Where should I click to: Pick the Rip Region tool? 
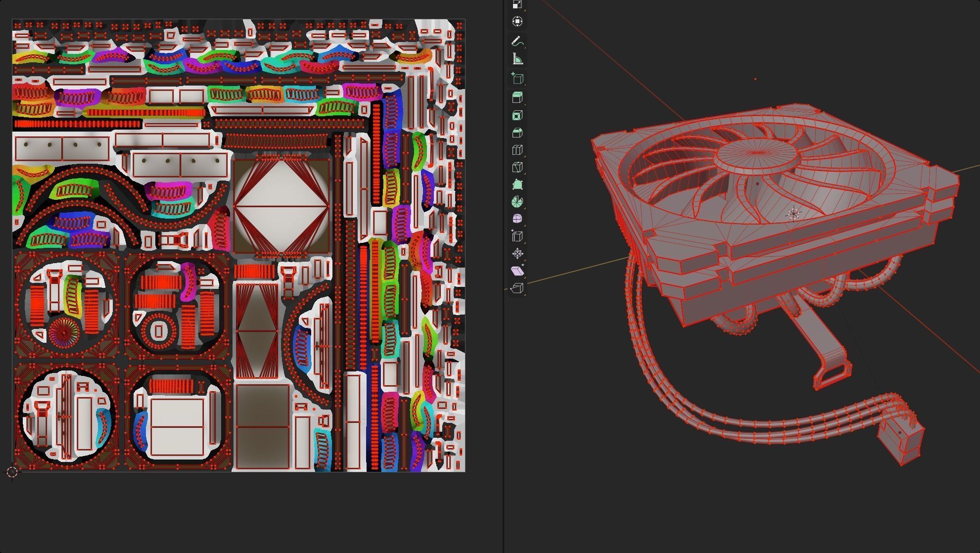(517, 288)
